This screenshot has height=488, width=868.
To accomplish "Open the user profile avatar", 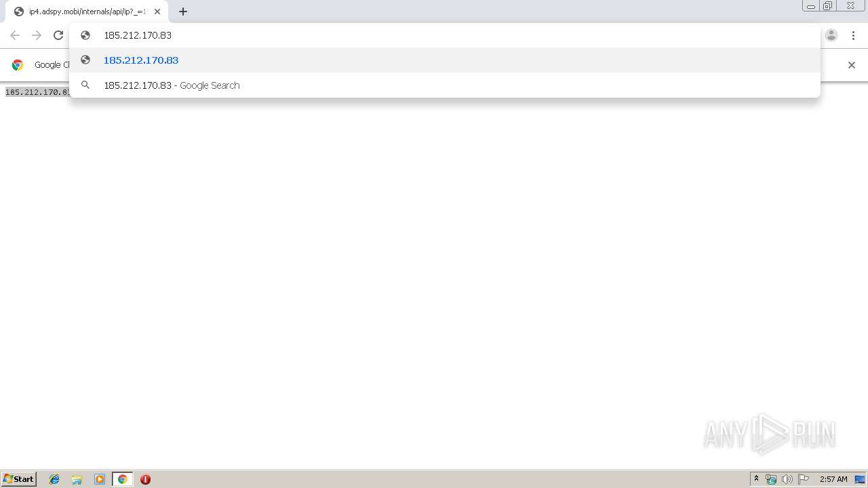I will (831, 35).
